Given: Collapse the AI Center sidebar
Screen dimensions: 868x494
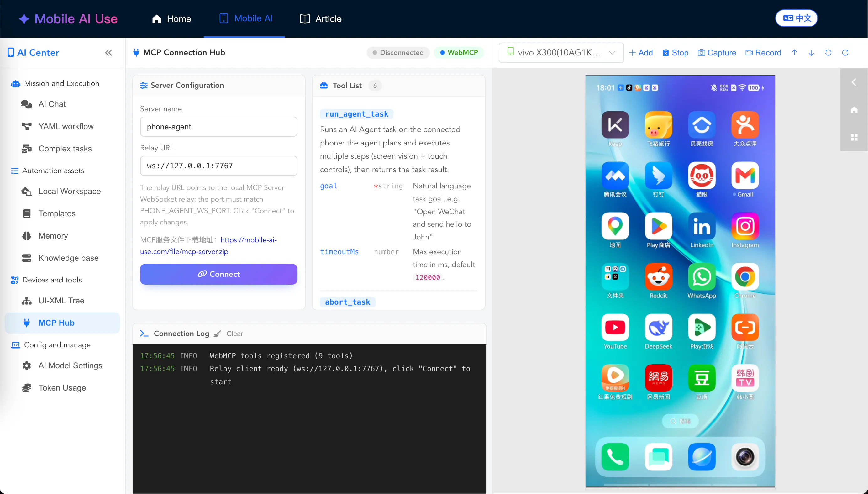Looking at the screenshot, I should click(x=108, y=53).
